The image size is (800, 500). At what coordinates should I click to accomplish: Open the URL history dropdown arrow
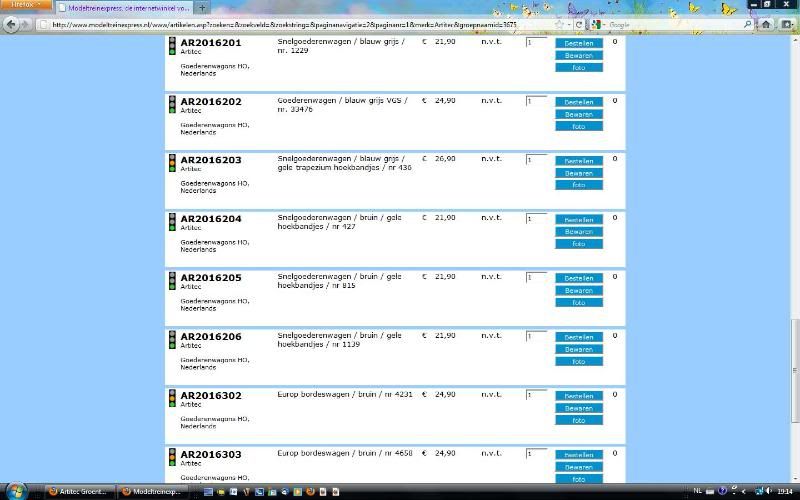pos(568,24)
